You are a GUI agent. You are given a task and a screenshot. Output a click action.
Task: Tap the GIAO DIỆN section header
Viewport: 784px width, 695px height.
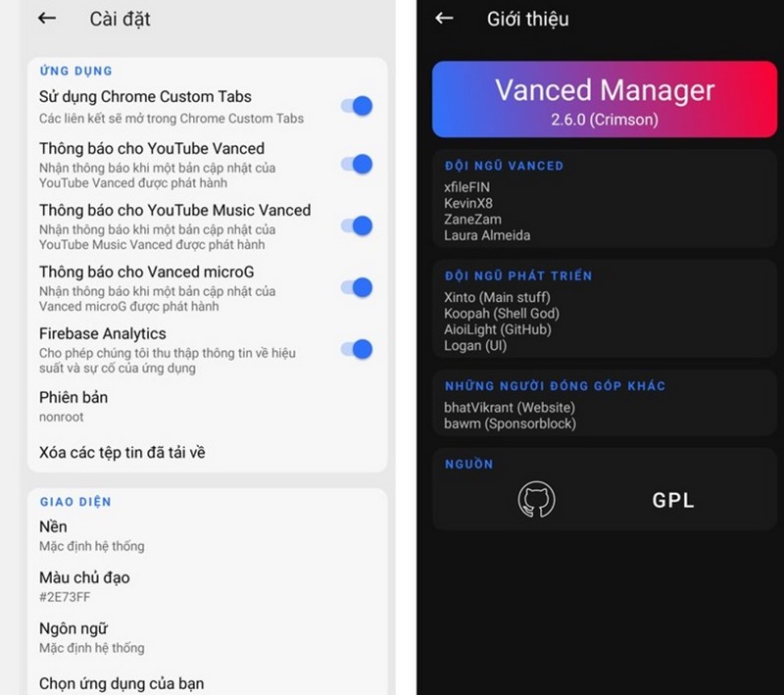pyautogui.click(x=75, y=502)
